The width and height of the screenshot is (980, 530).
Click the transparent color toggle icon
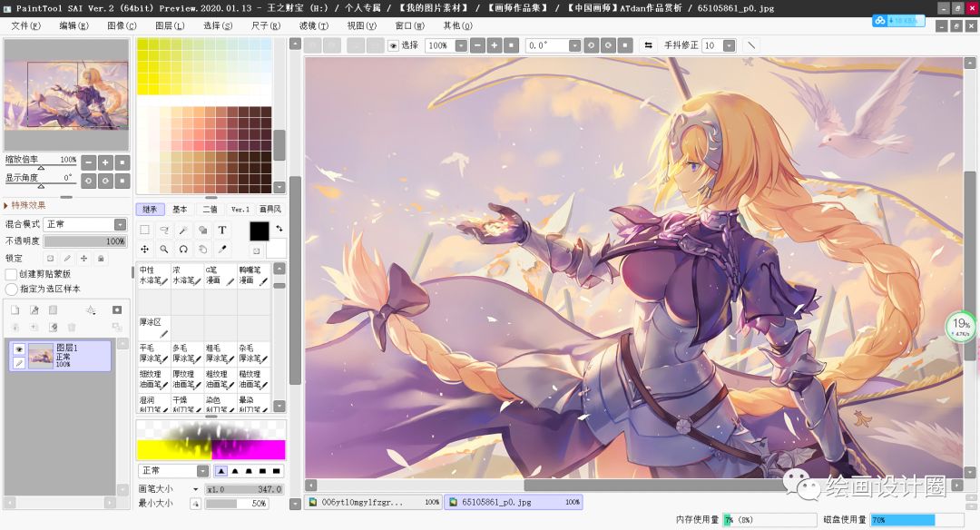[x=256, y=250]
